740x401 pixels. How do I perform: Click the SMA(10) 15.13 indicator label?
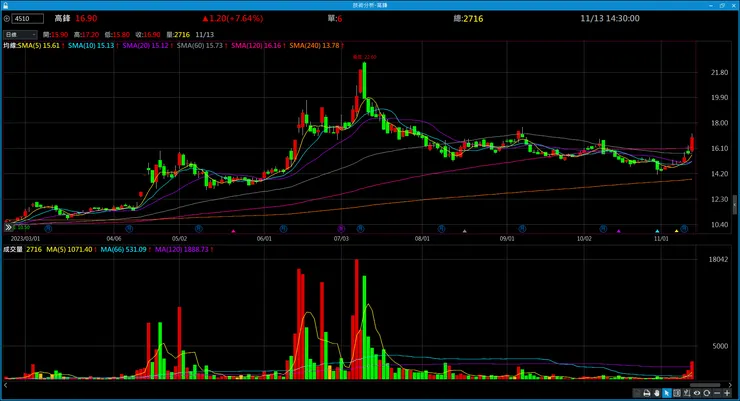tap(92, 45)
